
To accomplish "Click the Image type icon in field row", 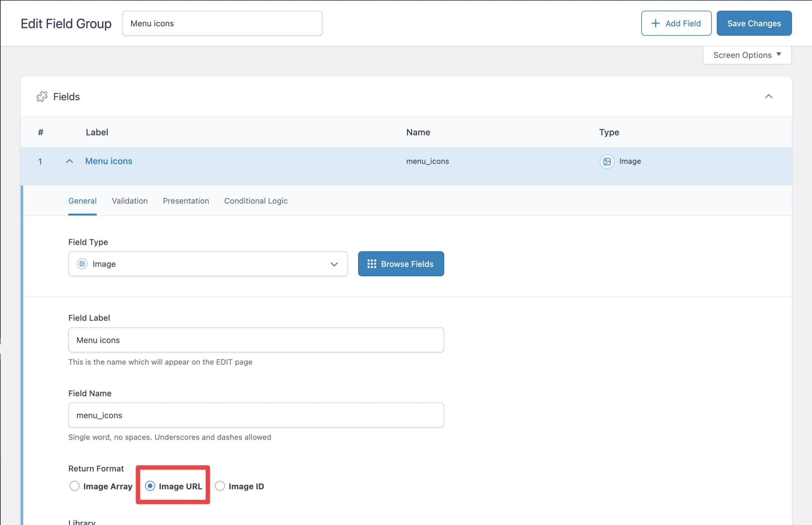I will (607, 161).
